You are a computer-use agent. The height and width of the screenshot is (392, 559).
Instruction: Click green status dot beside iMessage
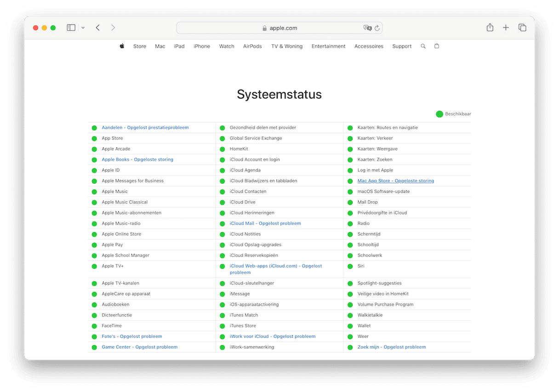(x=222, y=294)
